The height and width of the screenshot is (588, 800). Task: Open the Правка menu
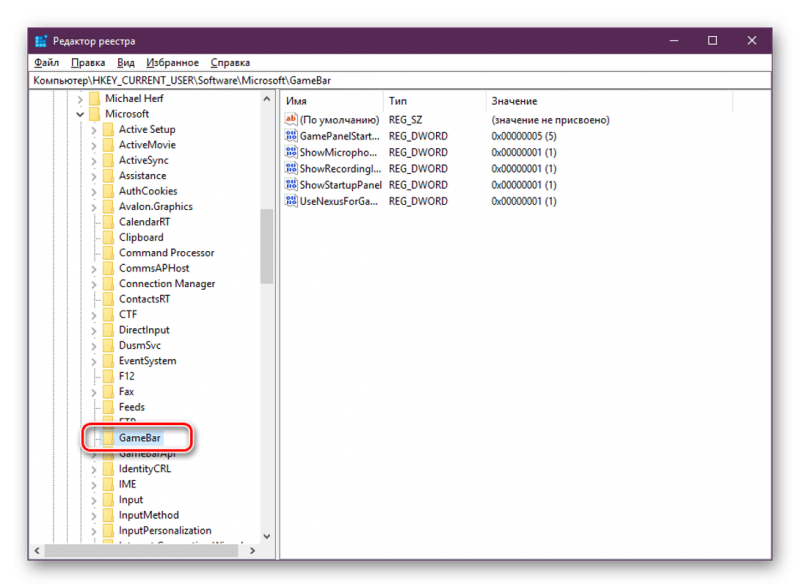pos(88,63)
